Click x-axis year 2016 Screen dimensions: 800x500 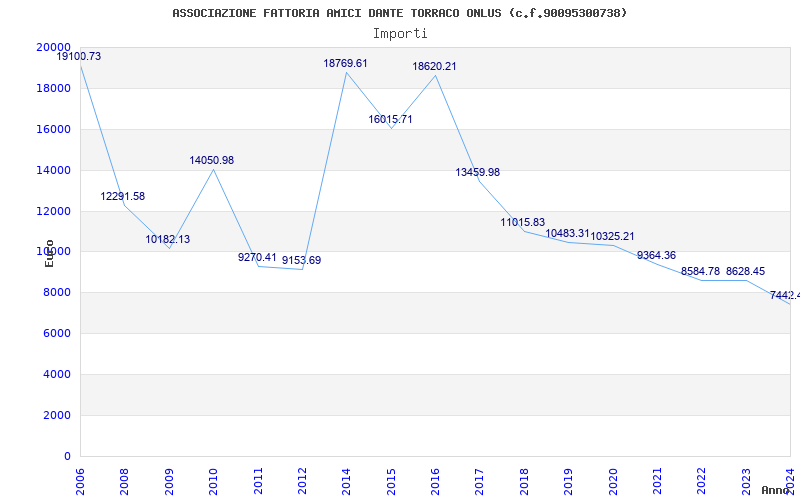[435, 481]
